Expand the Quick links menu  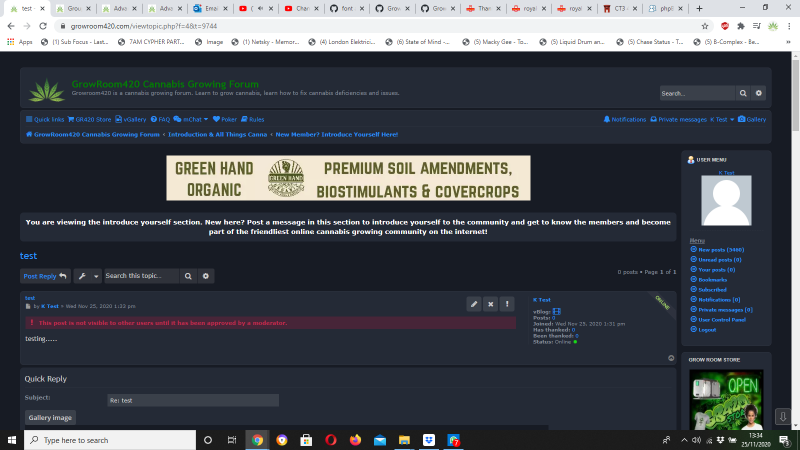tap(48, 119)
